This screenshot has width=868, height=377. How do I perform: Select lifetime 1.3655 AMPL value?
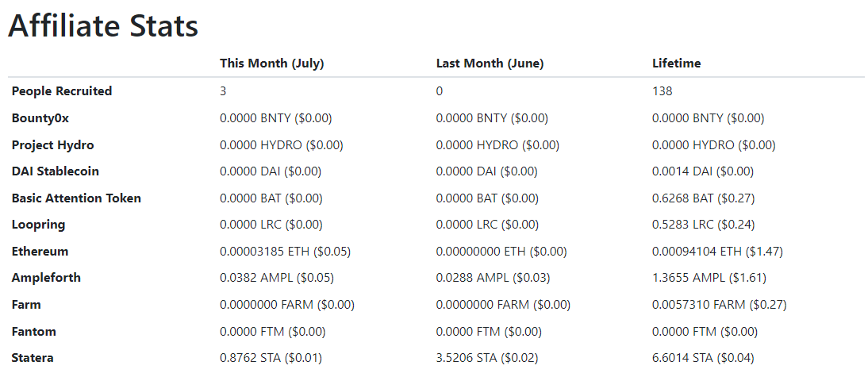tap(709, 278)
